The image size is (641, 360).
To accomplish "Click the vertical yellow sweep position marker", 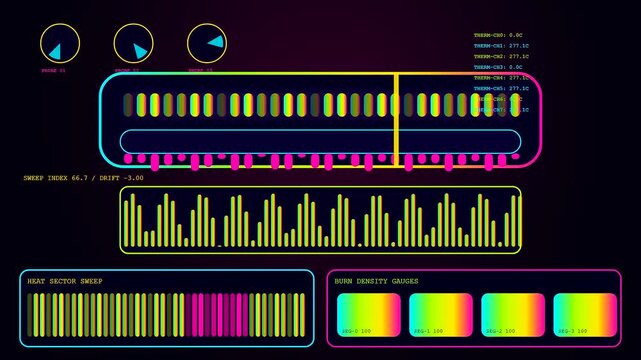I will pos(396,120).
